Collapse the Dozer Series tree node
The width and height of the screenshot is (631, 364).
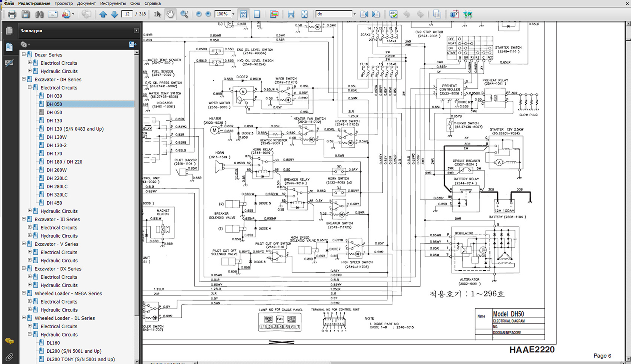pyautogui.click(x=24, y=54)
